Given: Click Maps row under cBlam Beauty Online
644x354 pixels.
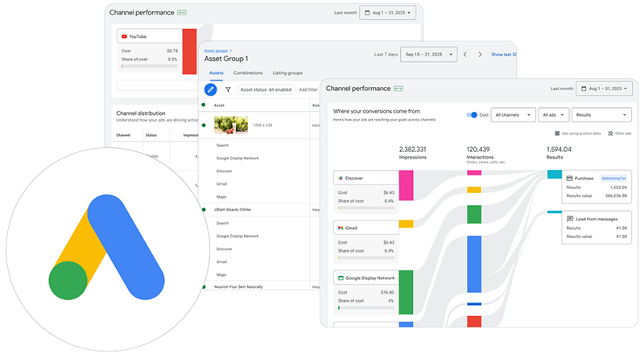Looking at the screenshot, I should [x=221, y=274].
